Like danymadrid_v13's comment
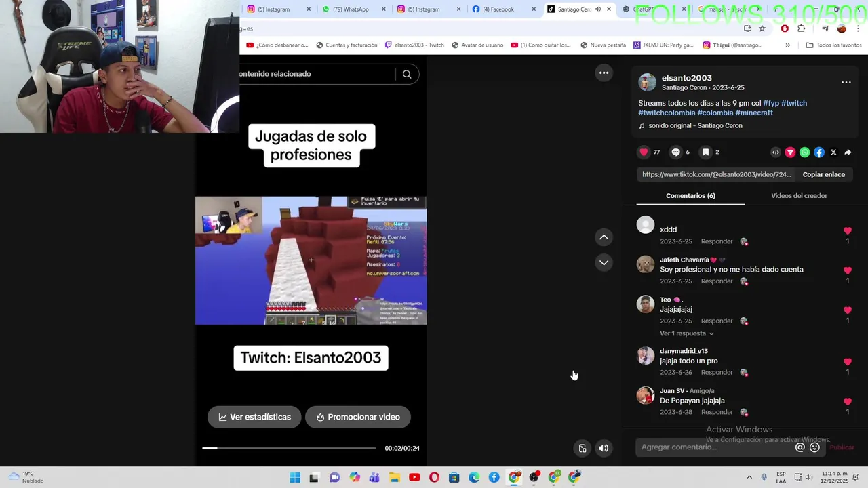 (x=847, y=361)
